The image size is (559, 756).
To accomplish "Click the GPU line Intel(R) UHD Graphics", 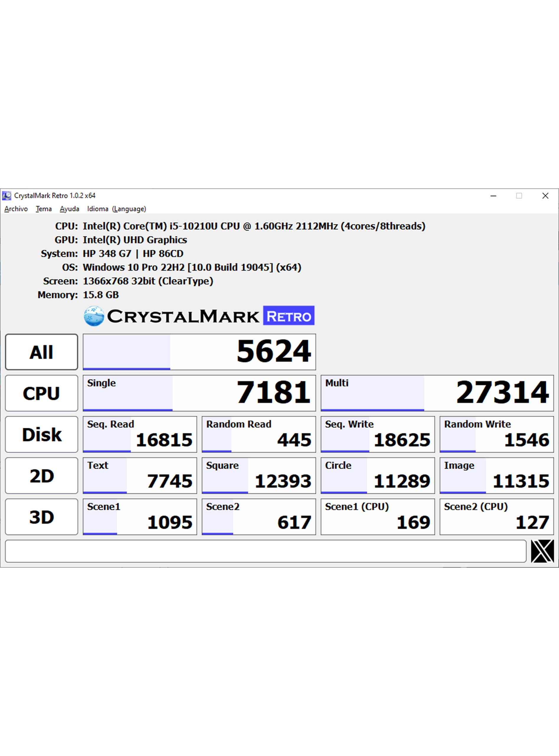I will pos(135,240).
